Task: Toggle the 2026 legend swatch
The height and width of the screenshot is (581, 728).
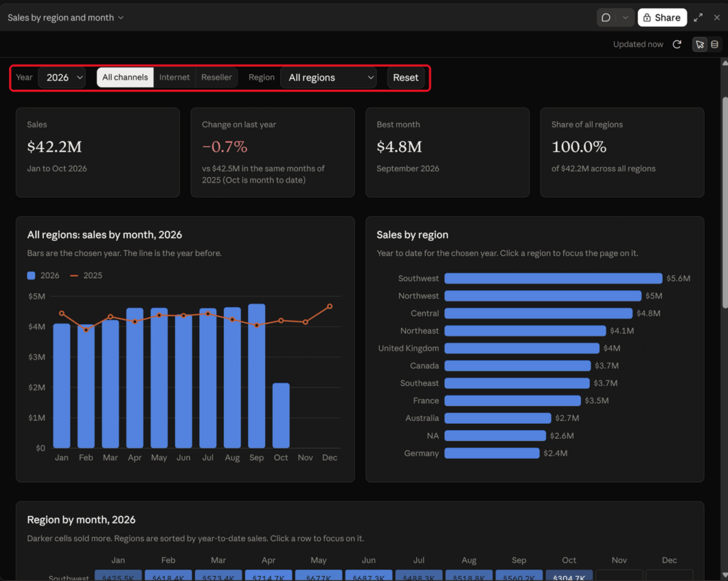Action: click(31, 275)
